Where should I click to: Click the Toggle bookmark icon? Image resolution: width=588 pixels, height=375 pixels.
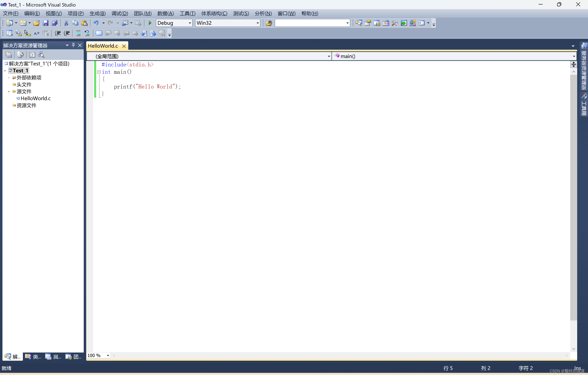(99, 33)
